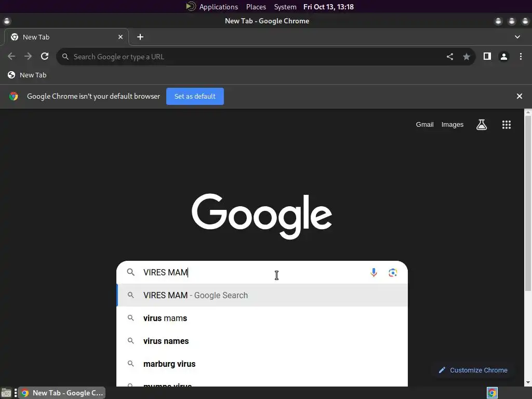Close the New Tab tab
Image resolution: width=532 pixels, height=399 pixels.
point(121,37)
